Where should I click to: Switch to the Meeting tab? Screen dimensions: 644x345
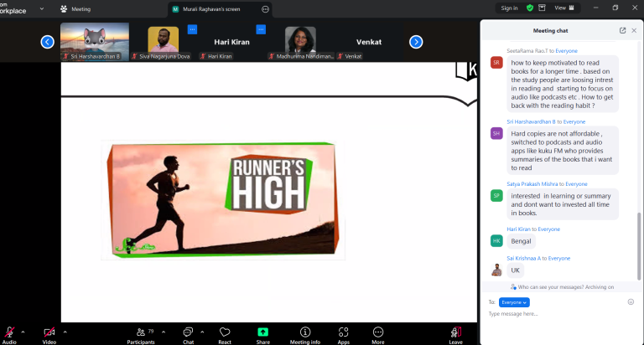click(75, 9)
